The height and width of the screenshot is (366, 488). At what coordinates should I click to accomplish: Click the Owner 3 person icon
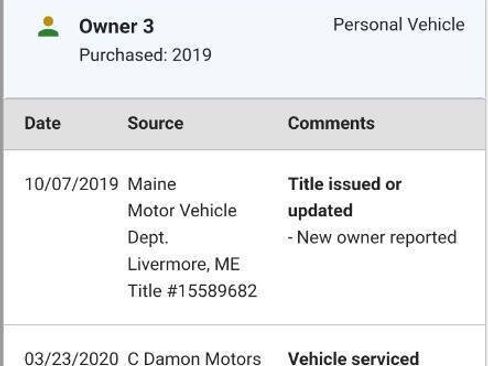click(48, 27)
